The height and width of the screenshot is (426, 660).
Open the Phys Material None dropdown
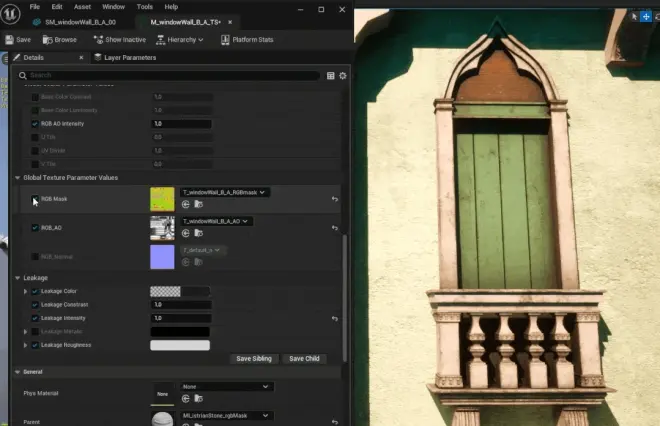pyautogui.click(x=227, y=386)
